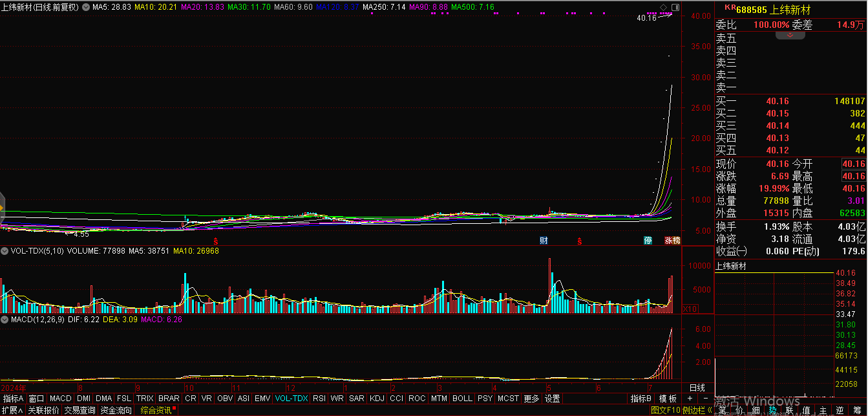
Task: Open the 交易查询 tab
Action: pyautogui.click(x=79, y=410)
